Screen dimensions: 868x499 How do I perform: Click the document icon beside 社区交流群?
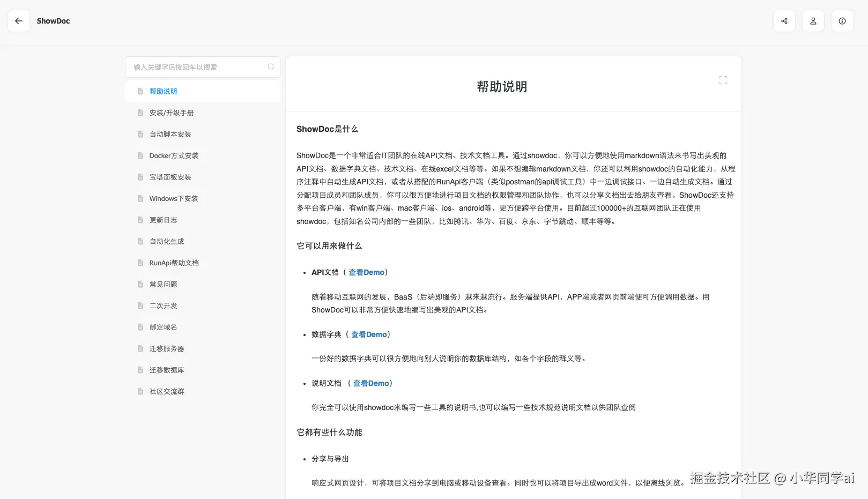coord(140,391)
